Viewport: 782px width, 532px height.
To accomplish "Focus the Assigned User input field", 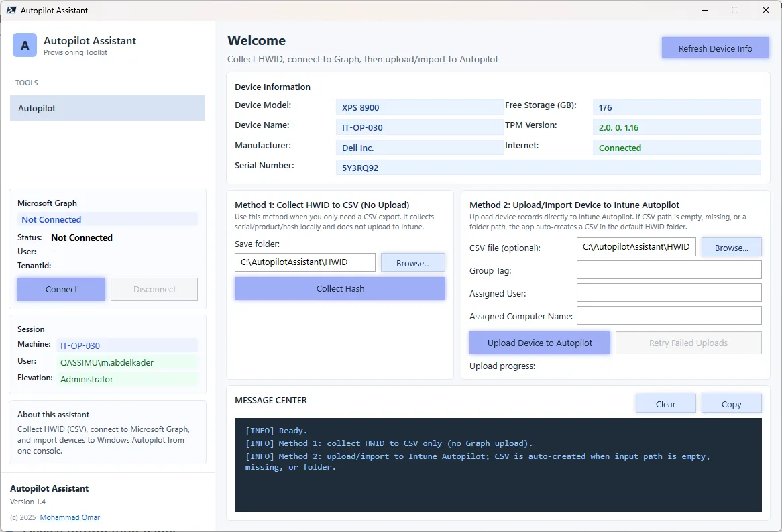I will (669, 293).
